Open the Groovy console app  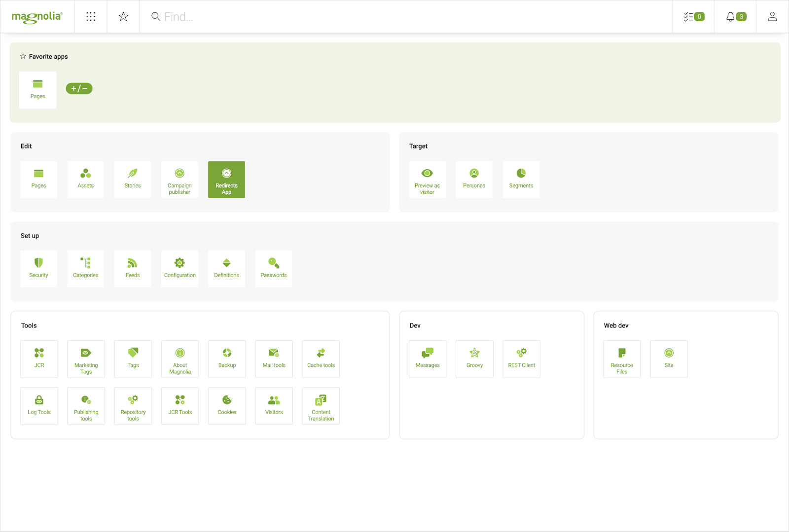(474, 358)
